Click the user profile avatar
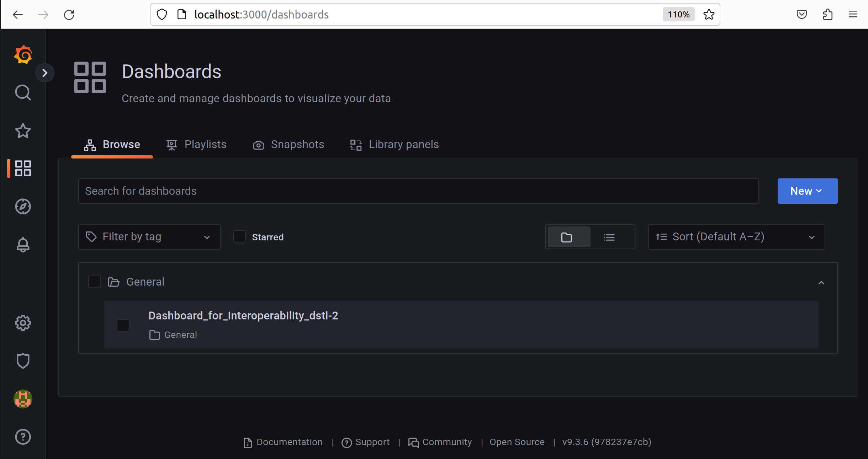The image size is (868, 459). pyautogui.click(x=23, y=399)
